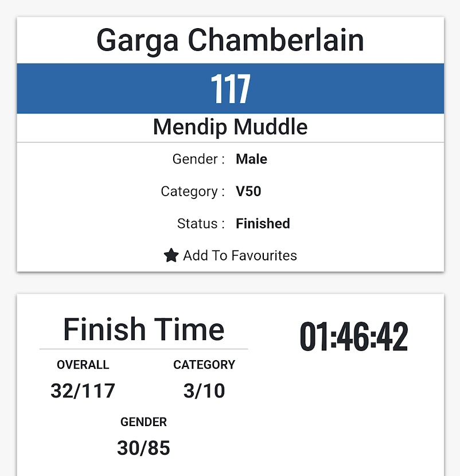Click the GENDER rank label
The width and height of the screenshot is (460, 476).
pos(143,422)
